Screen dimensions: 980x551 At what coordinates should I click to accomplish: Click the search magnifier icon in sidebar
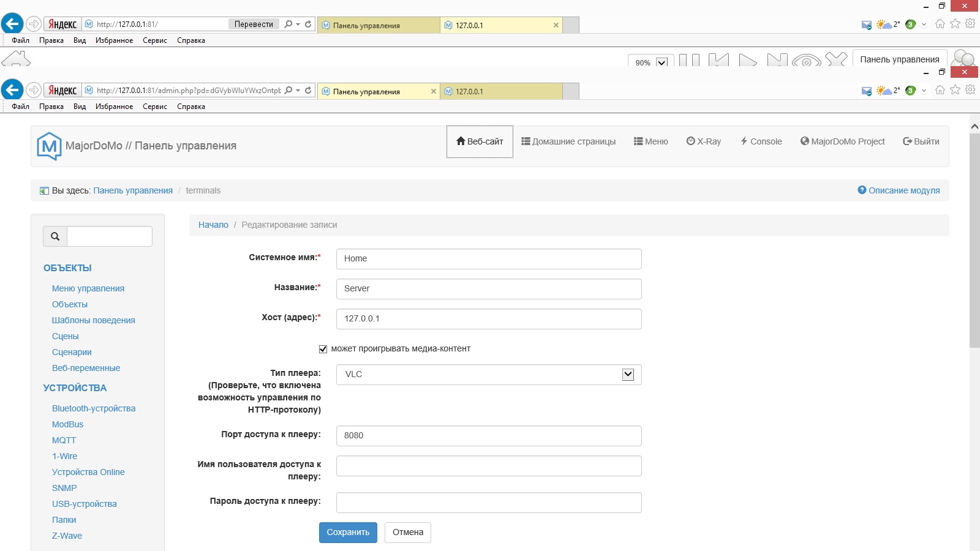(x=55, y=236)
